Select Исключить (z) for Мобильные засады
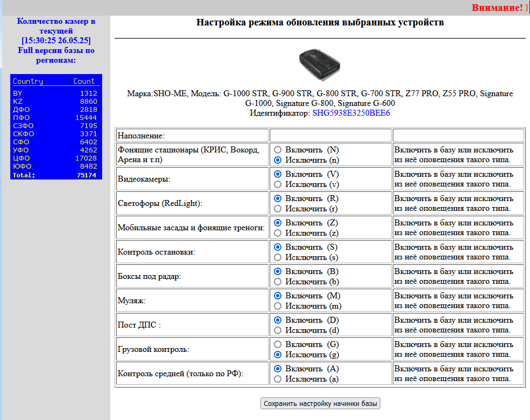This screenshot has height=420, width=530. (x=278, y=233)
